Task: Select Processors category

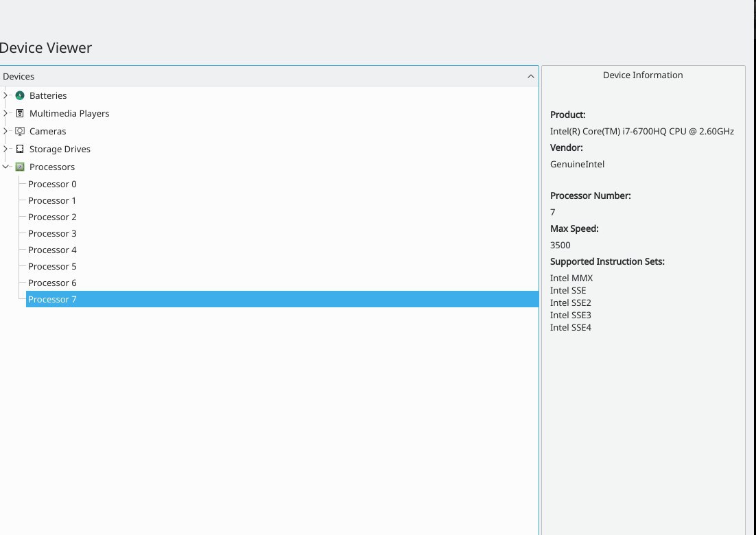Action: click(x=52, y=167)
